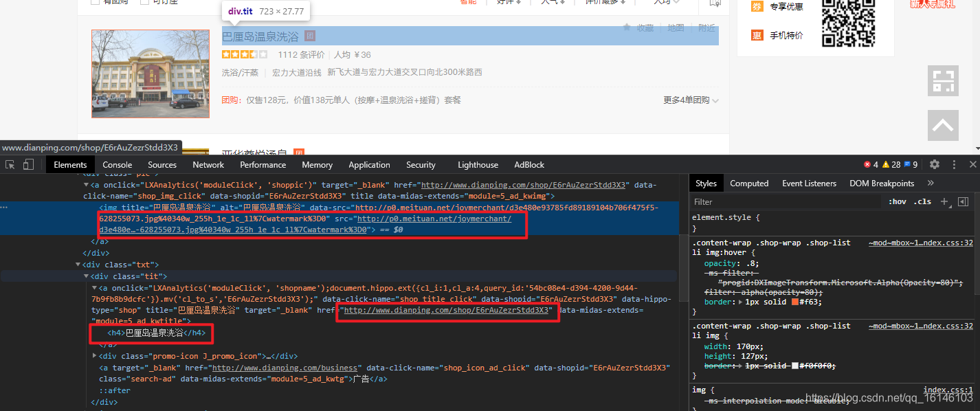Expand the border shorthand under img:hover

[x=740, y=302]
